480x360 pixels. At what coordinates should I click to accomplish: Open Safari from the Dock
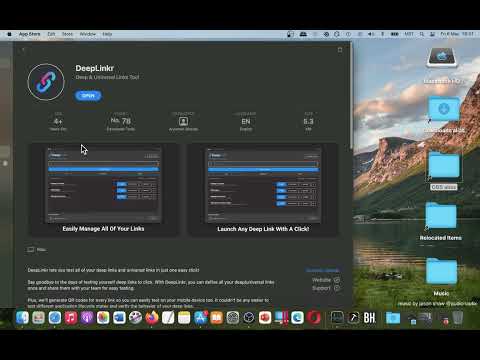point(55,318)
